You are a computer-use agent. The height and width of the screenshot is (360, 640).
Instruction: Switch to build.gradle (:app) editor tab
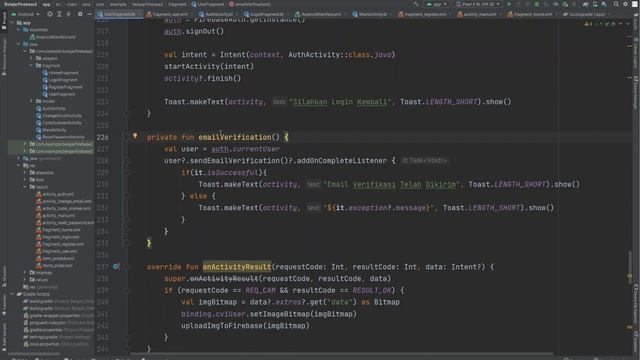[587, 14]
